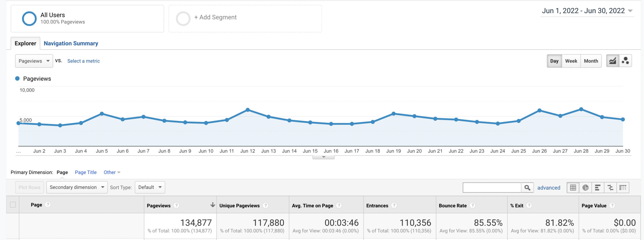Select Month granularity for the chart

(x=591, y=61)
